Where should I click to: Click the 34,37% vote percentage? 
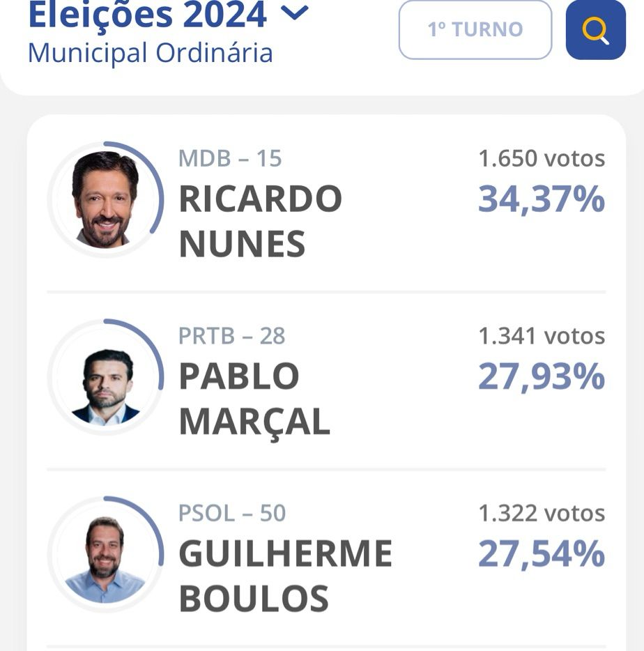pos(541,199)
